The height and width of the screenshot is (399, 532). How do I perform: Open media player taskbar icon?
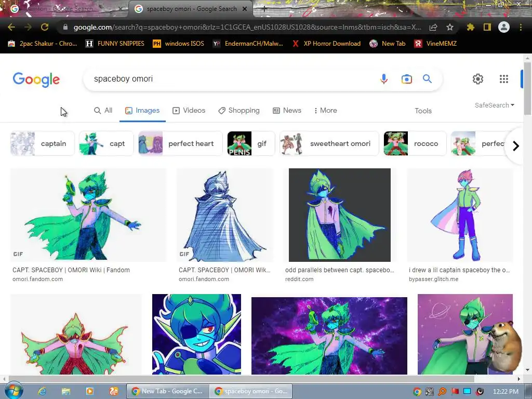click(x=89, y=391)
